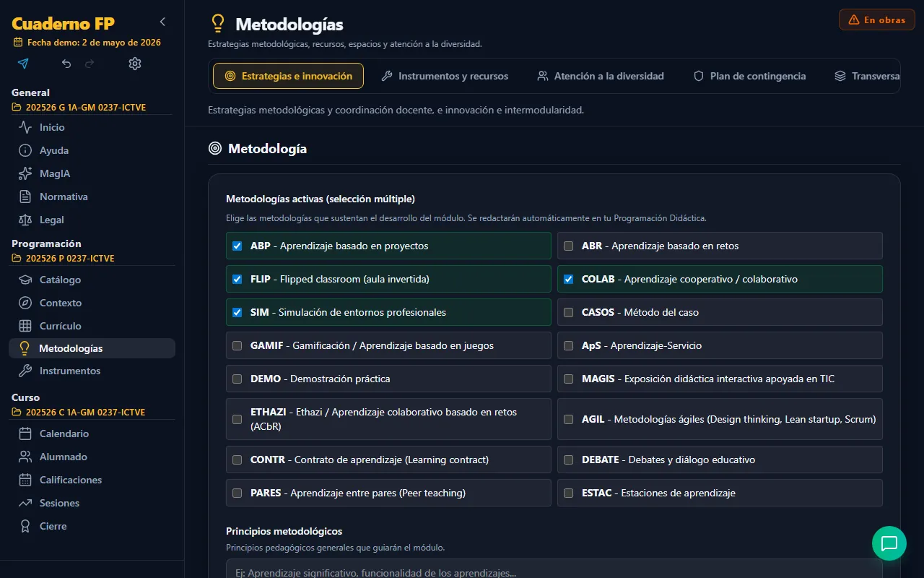Open the Currículo grid icon
The width and height of the screenshot is (924, 578).
pos(25,326)
